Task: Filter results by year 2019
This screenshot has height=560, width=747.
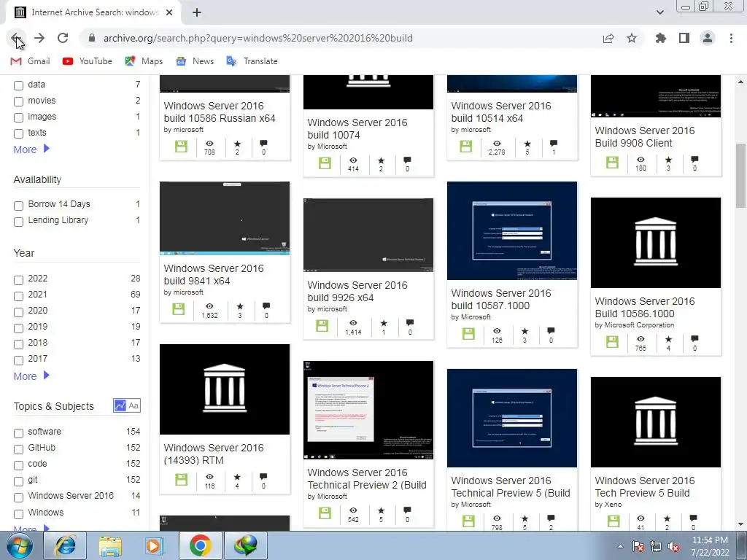Action: pyautogui.click(x=18, y=328)
